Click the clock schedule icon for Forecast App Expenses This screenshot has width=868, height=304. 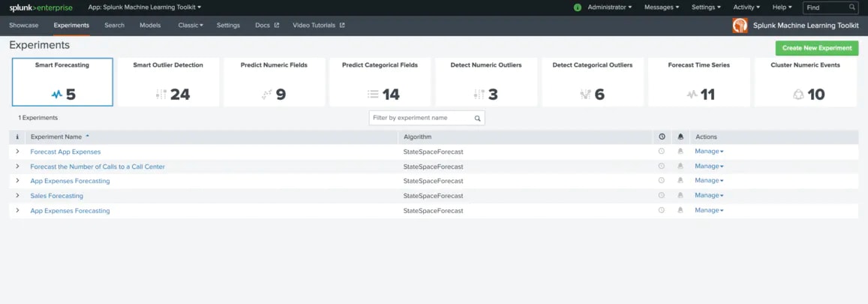click(x=661, y=151)
